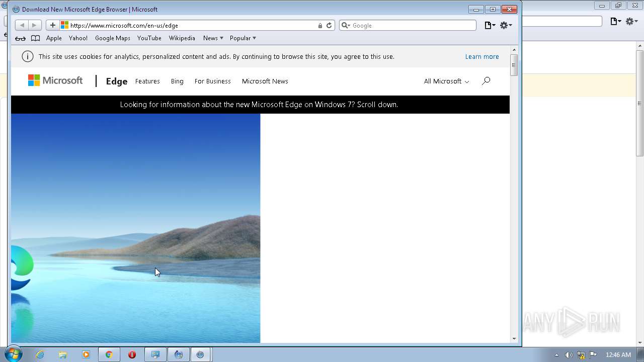The width and height of the screenshot is (644, 362).
Task: Click the network status tray icon
Action: tap(581, 355)
